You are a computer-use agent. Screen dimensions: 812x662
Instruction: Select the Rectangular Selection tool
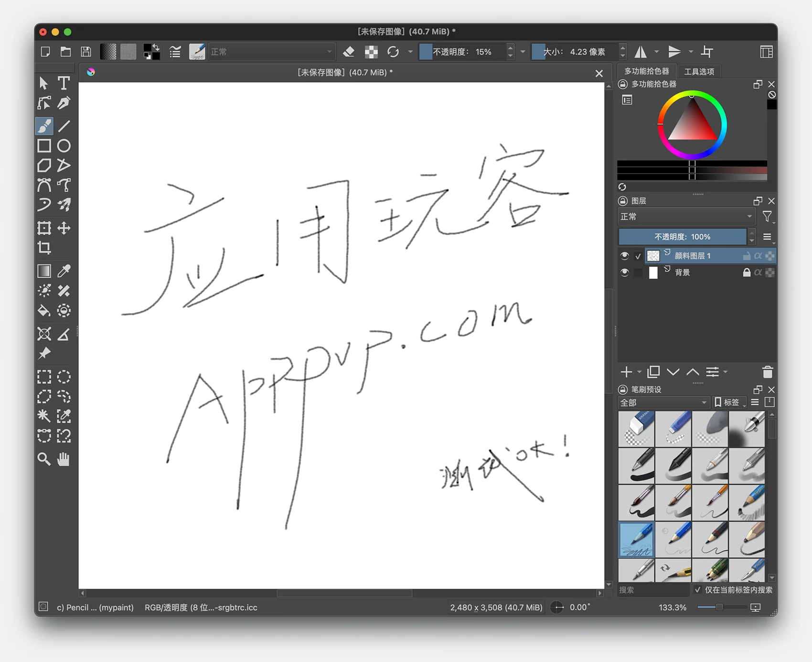coord(44,377)
